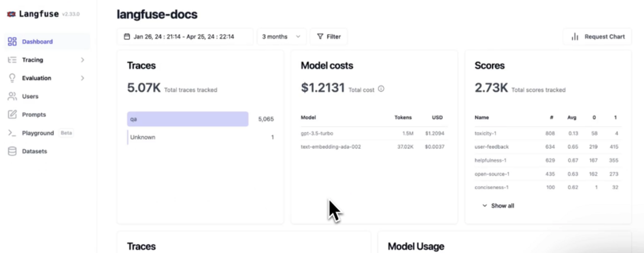Open Playground via the terminal icon
The height and width of the screenshot is (253, 644).
pyautogui.click(x=12, y=133)
